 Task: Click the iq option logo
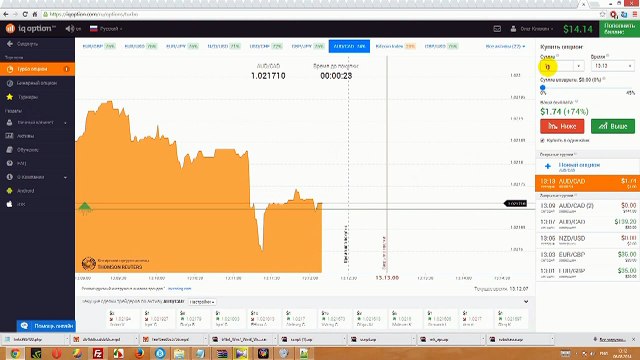[31, 29]
